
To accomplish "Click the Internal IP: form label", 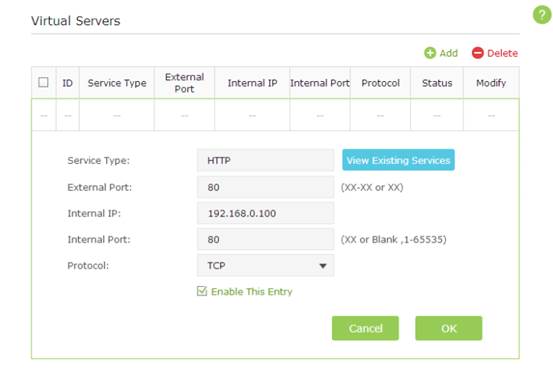I will [x=94, y=213].
